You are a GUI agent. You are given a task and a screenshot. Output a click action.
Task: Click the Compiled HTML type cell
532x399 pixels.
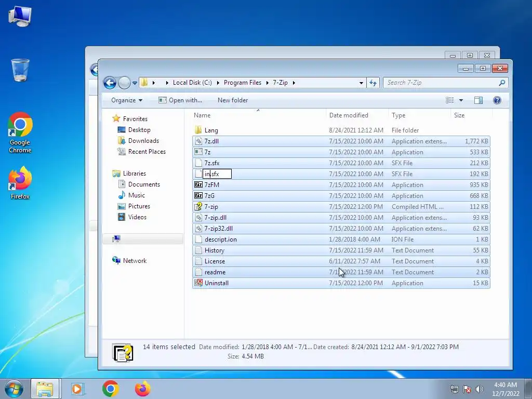pyautogui.click(x=417, y=207)
